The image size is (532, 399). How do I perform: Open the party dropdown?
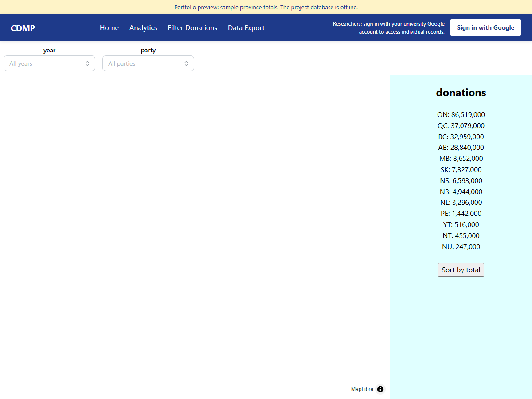pos(148,63)
